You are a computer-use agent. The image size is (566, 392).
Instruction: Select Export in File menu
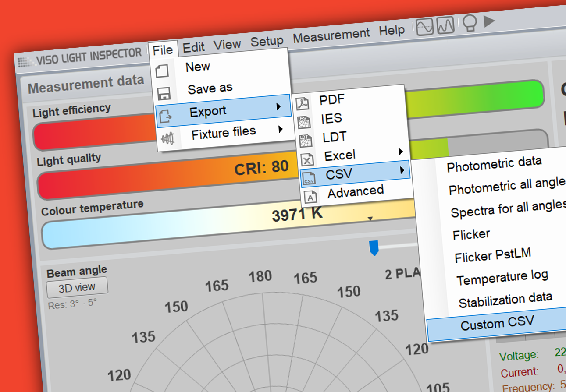pyautogui.click(x=223, y=111)
